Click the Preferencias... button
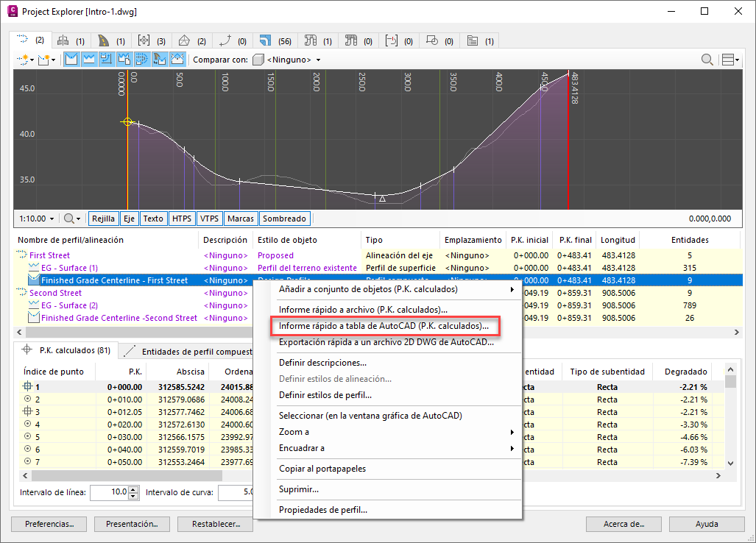The width and height of the screenshot is (756, 543). tap(49, 525)
